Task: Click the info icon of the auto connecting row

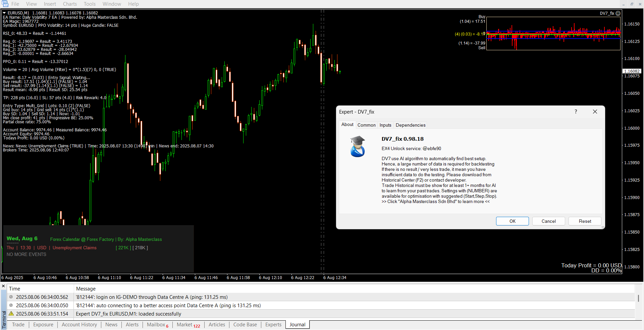Action: coord(11,305)
